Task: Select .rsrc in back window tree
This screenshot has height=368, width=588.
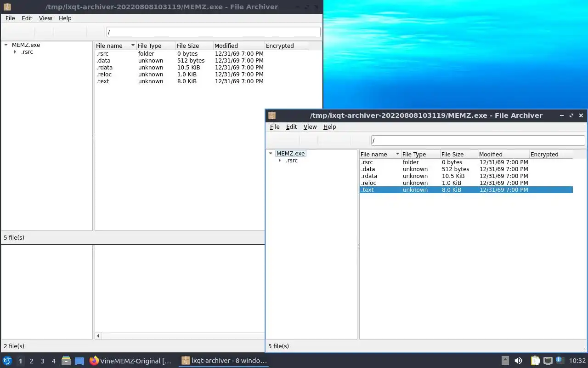Action: [x=27, y=52]
